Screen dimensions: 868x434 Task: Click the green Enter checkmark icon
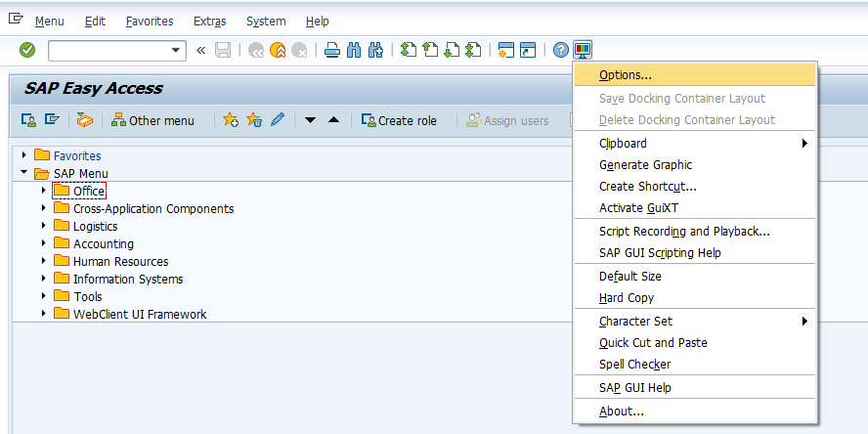coord(27,51)
